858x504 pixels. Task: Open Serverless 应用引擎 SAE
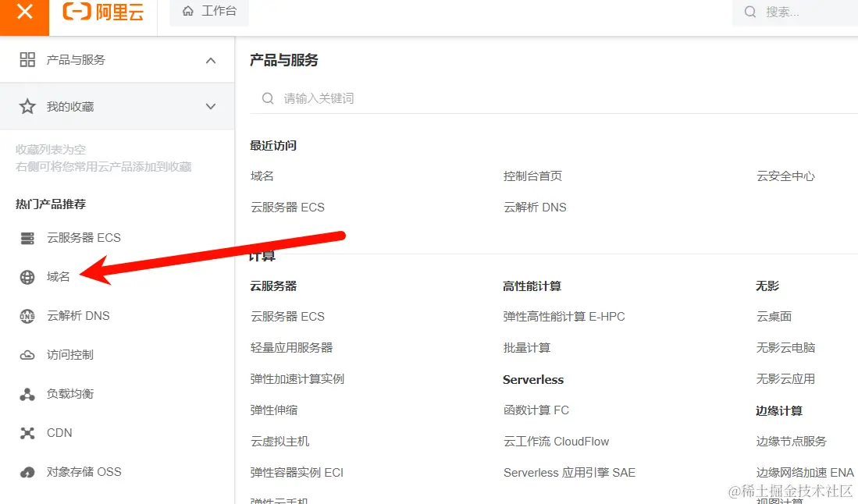tap(569, 472)
